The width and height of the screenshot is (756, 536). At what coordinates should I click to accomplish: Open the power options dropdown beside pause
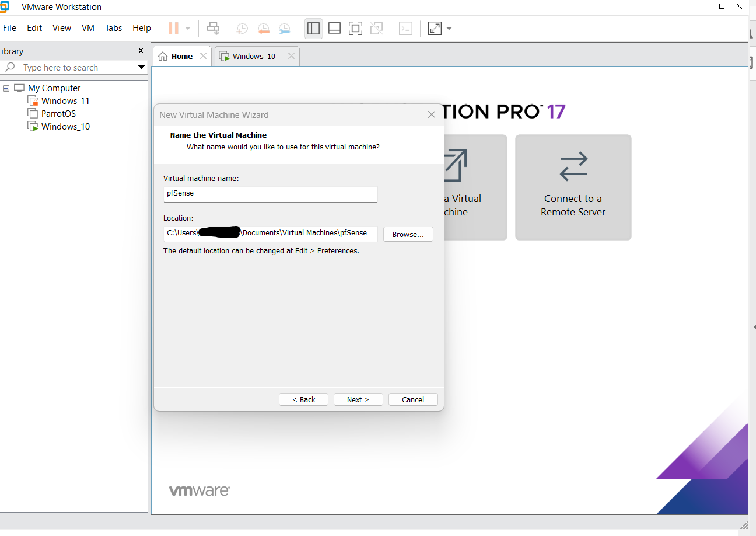pos(188,28)
